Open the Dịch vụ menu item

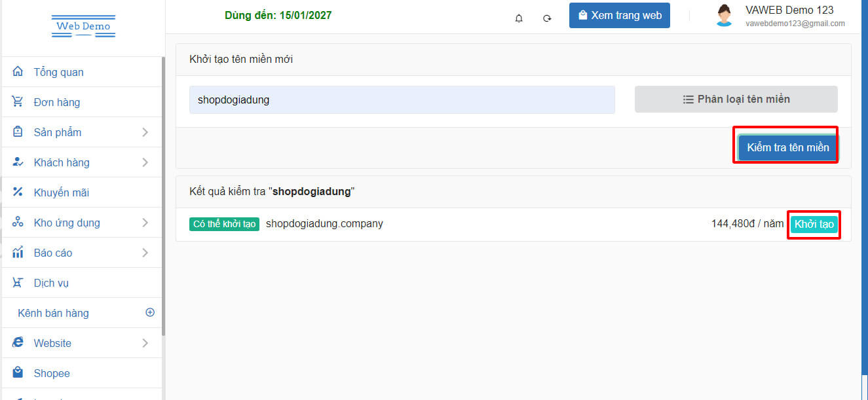[51, 283]
